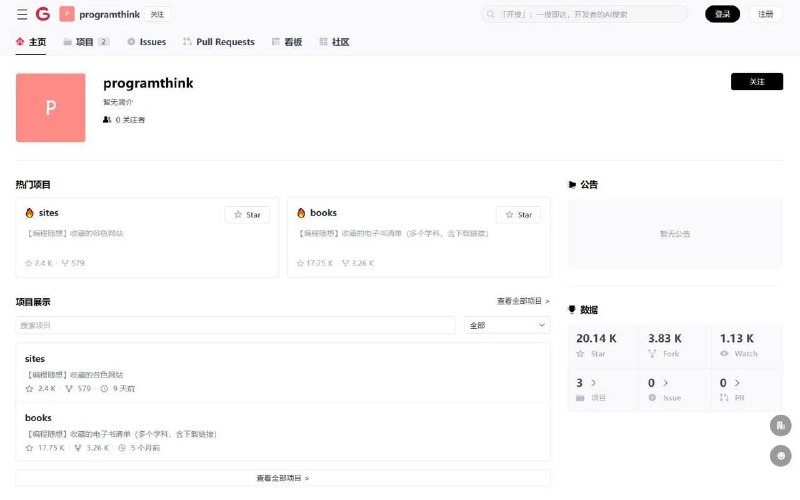This screenshot has height=500, width=800.
Task: Click the small programthink avatar in header
Action: 67,14
